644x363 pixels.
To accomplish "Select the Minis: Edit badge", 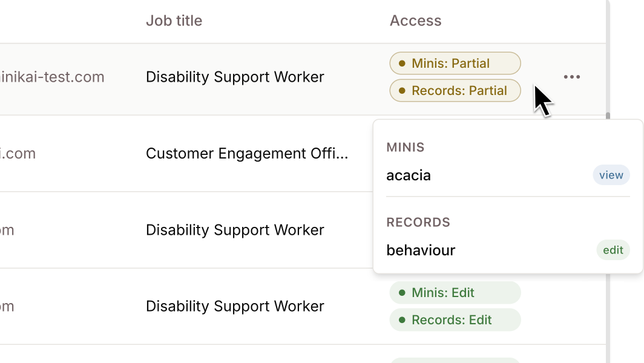I will [455, 293].
